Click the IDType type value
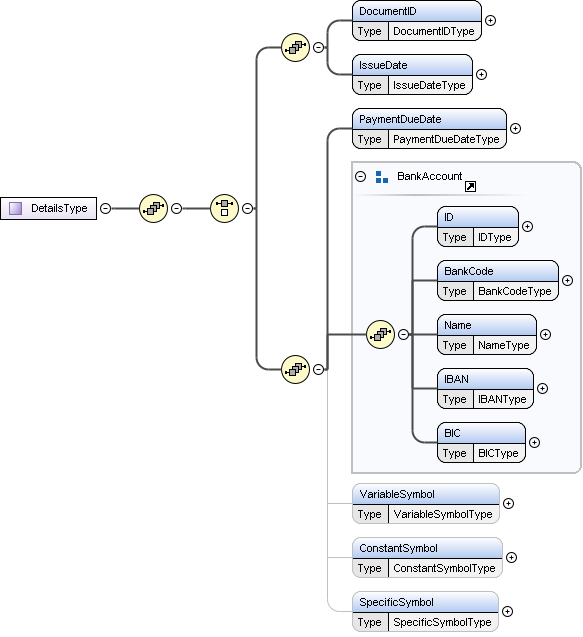Viewport: 583px width, 637px height. (x=495, y=237)
